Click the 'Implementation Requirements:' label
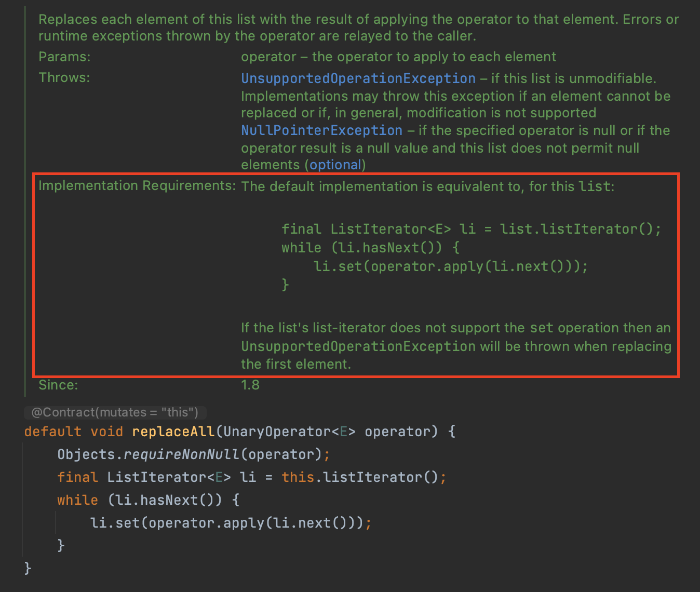This screenshot has width=700, height=592. 137,185
